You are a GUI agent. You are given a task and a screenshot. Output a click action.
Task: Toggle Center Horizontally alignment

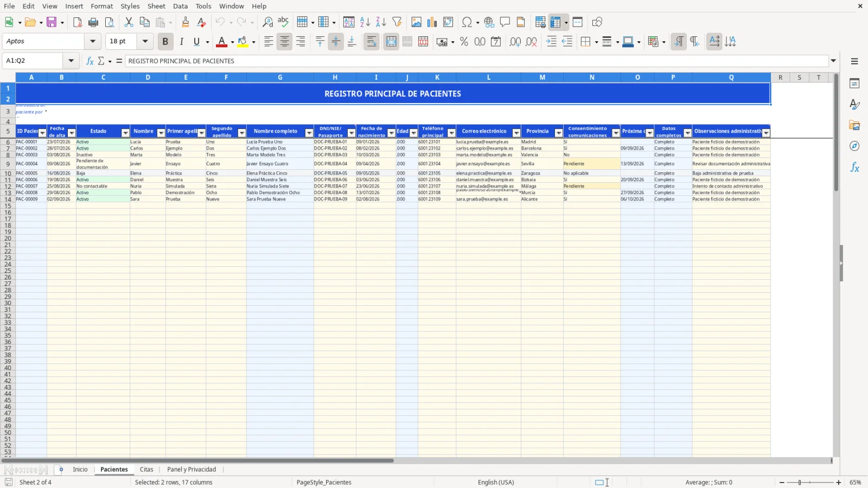[285, 42]
